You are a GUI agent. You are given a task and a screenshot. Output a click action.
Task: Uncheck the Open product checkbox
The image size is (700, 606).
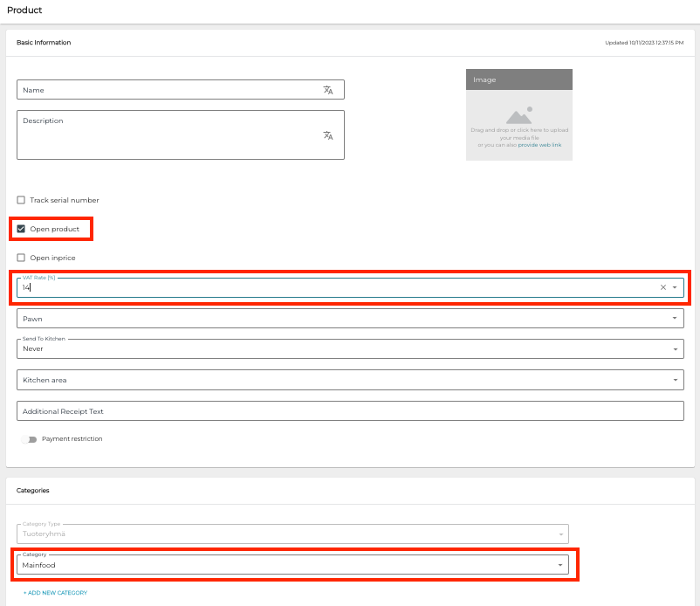pos(21,228)
